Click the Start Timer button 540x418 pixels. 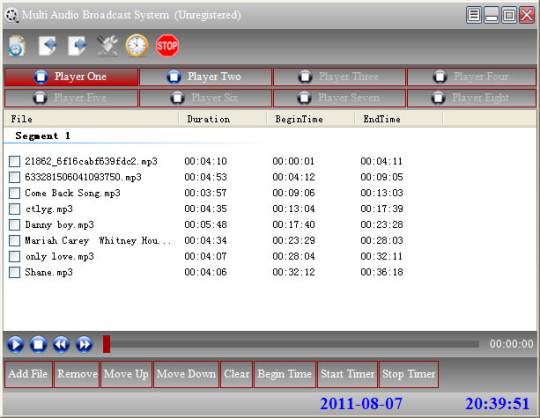[347, 374]
